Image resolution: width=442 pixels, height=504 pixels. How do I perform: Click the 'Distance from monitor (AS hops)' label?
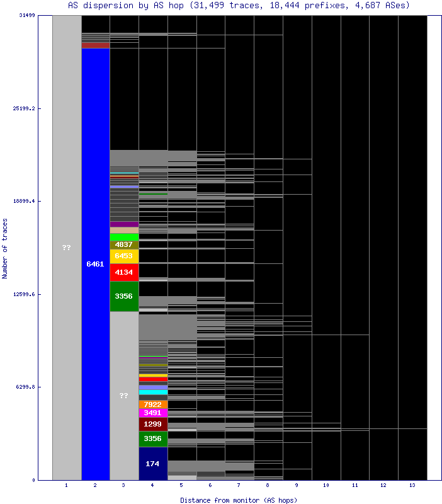239,500
